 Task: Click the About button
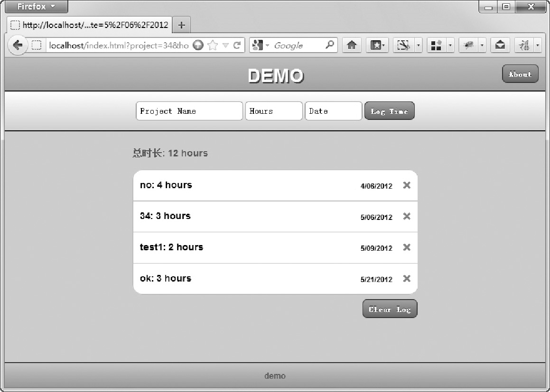520,74
